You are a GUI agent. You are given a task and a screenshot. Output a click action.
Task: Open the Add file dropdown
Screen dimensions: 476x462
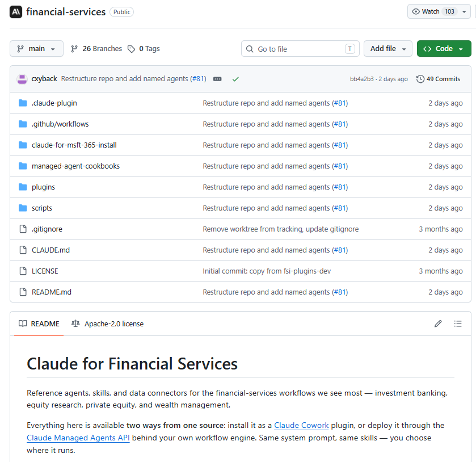tap(388, 49)
